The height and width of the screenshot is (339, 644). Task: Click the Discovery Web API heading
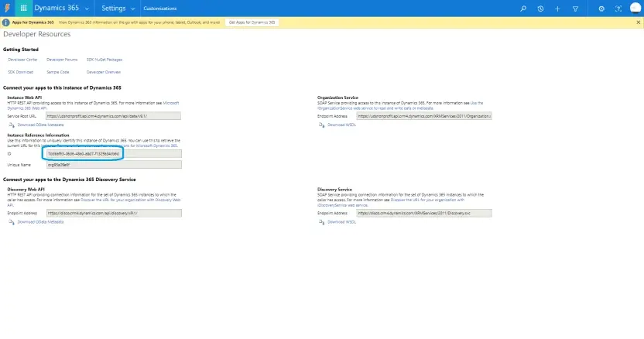pos(26,190)
